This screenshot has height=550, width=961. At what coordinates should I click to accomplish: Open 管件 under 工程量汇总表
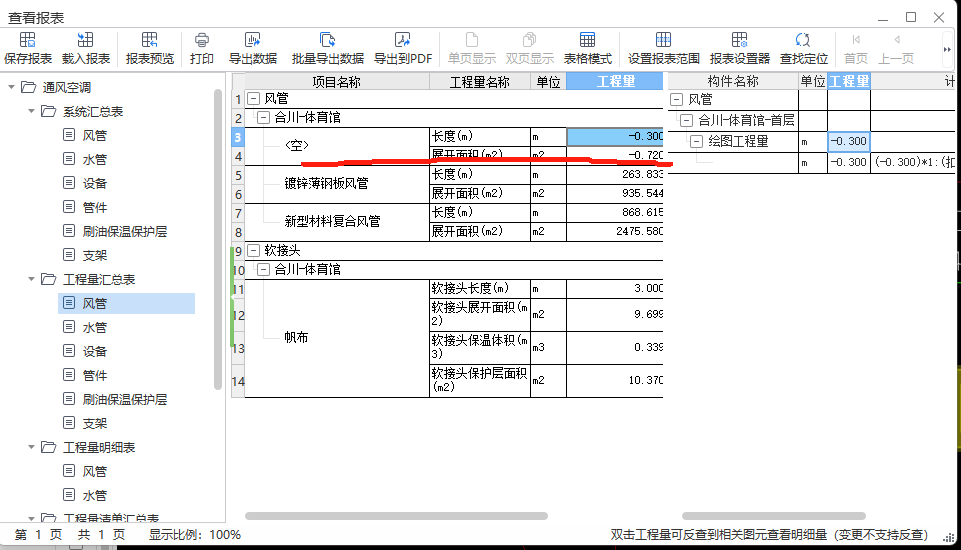coord(94,375)
